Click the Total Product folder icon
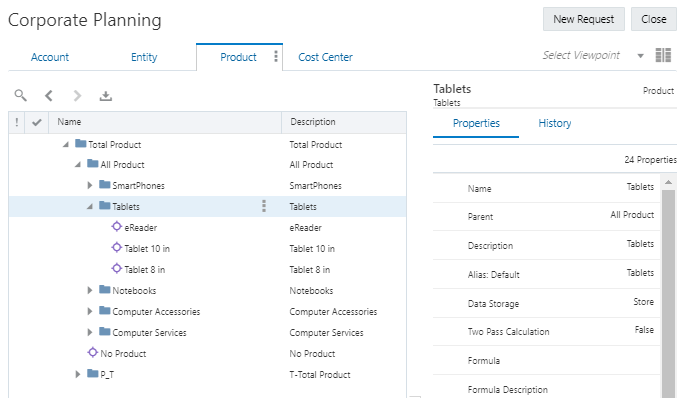 point(81,143)
